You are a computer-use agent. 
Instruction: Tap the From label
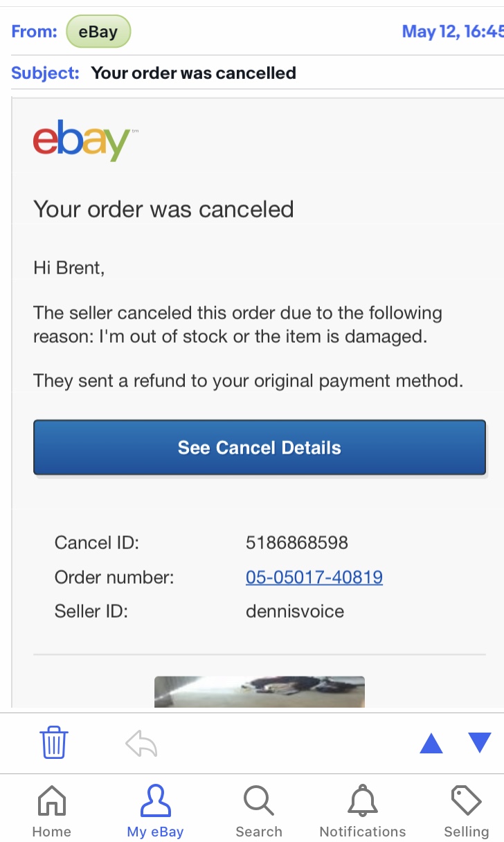tap(34, 31)
